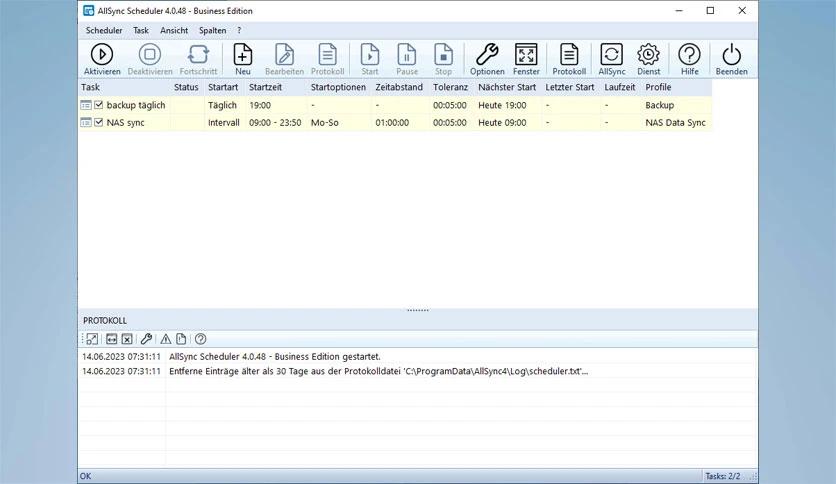836x484 pixels.
Task: Click the Deaktivieren toolbar icon
Action: (x=150, y=59)
